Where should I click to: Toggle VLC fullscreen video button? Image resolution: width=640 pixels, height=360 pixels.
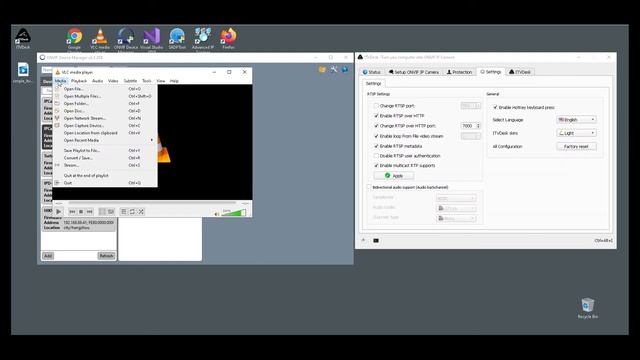[102, 211]
